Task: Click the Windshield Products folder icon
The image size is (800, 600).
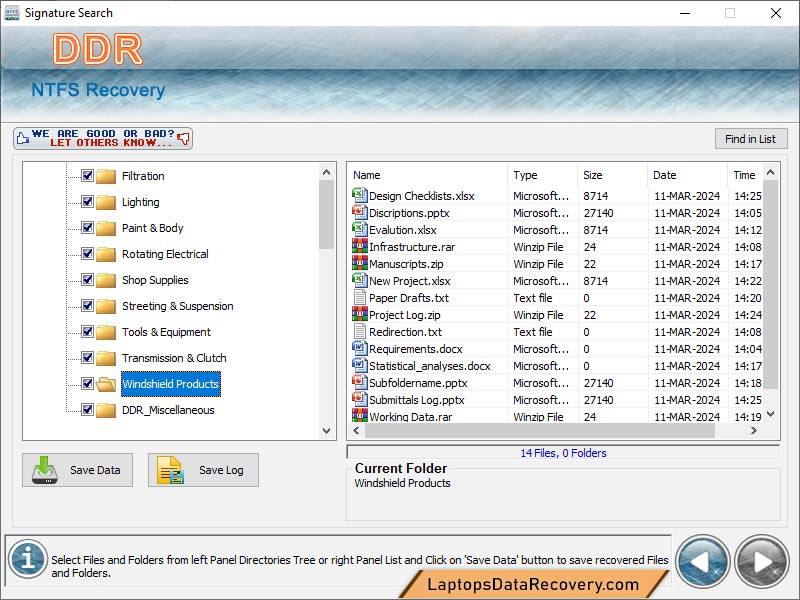Action: (105, 384)
